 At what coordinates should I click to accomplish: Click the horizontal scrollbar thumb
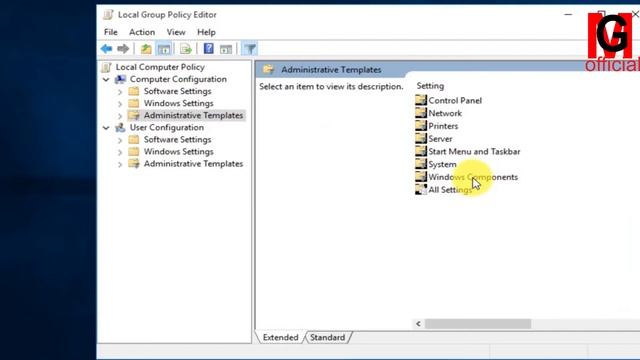(478, 324)
